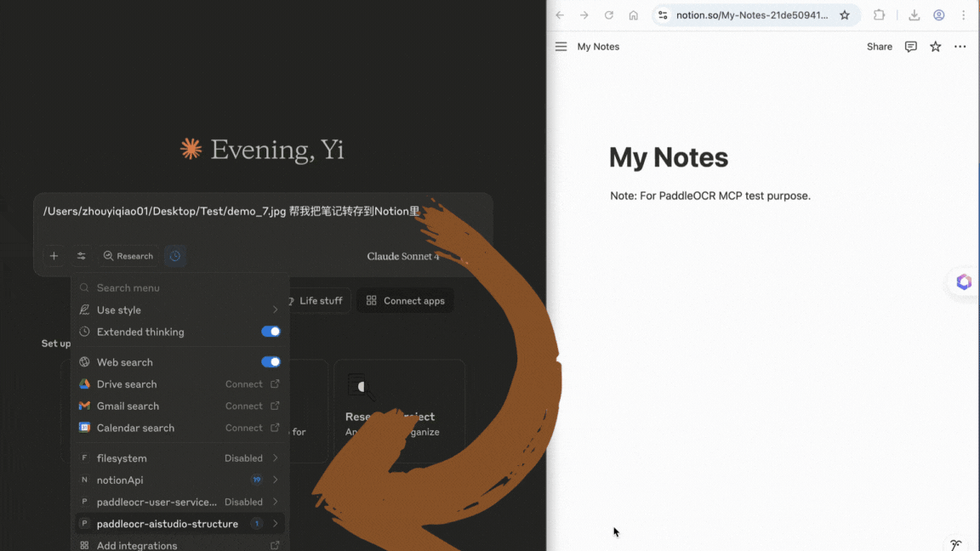Screen dimensions: 980x551
Task: Click the My Notes breadcrumb
Action: point(598,47)
